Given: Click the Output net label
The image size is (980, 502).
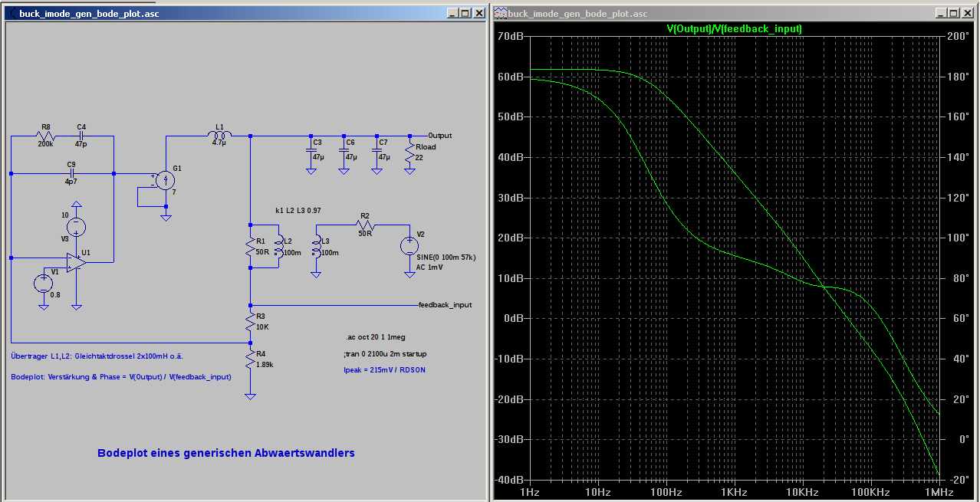Looking at the screenshot, I should coord(440,136).
